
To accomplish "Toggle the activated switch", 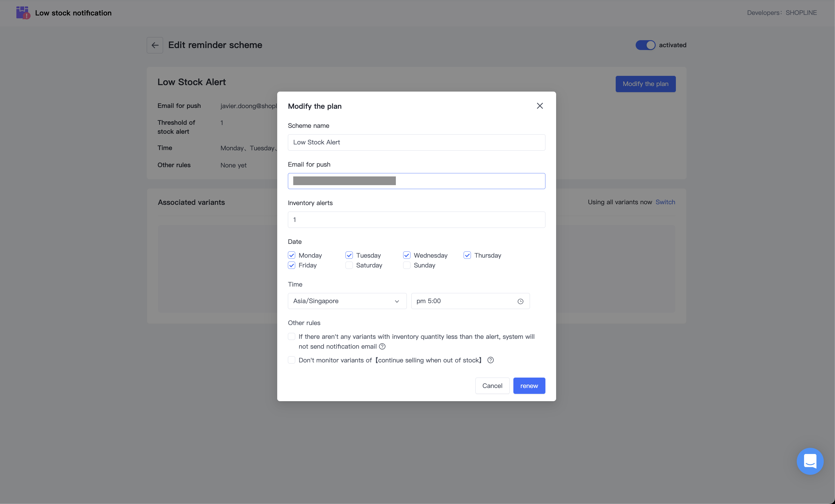I will pyautogui.click(x=645, y=45).
